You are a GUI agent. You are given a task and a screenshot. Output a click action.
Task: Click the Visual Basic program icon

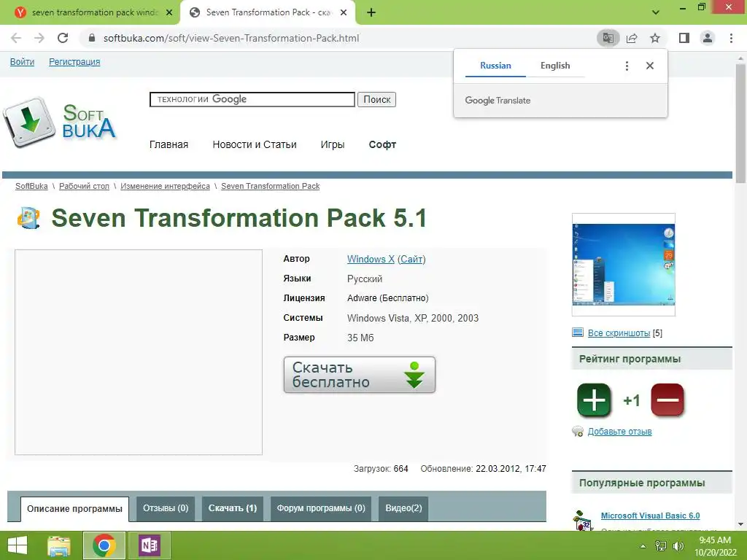tap(582, 521)
